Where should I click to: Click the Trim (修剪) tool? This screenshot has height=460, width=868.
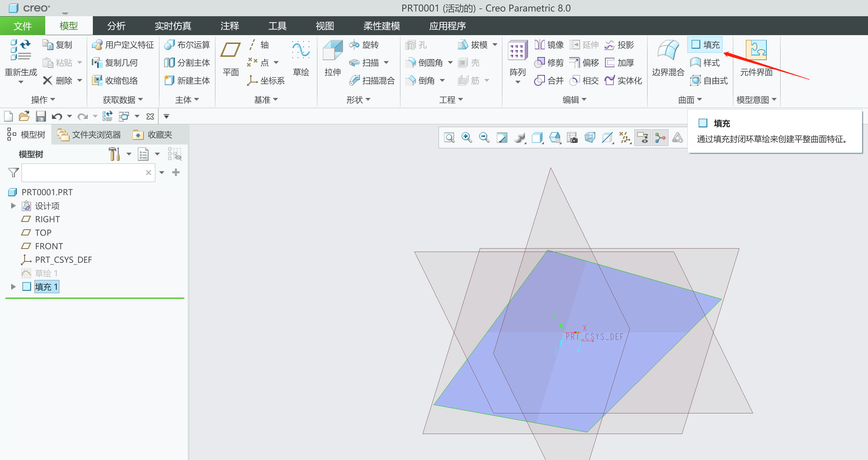549,63
